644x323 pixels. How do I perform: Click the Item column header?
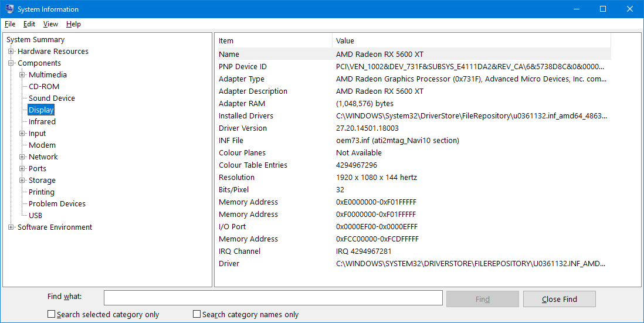click(274, 40)
